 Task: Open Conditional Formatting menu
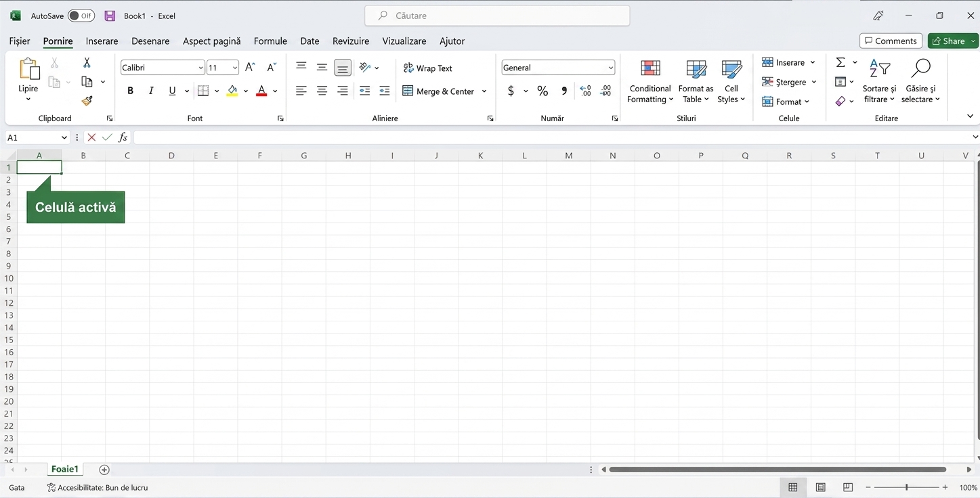tap(650, 81)
